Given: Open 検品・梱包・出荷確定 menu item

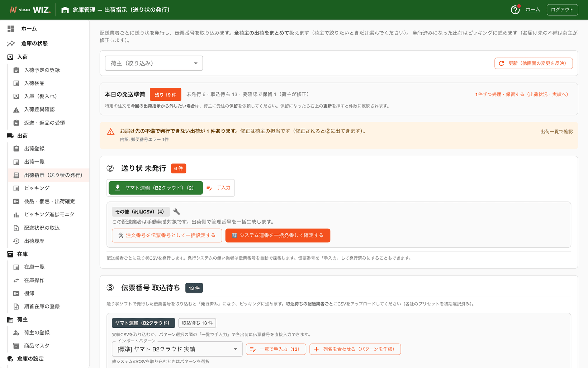Looking at the screenshot, I should click(49, 201).
